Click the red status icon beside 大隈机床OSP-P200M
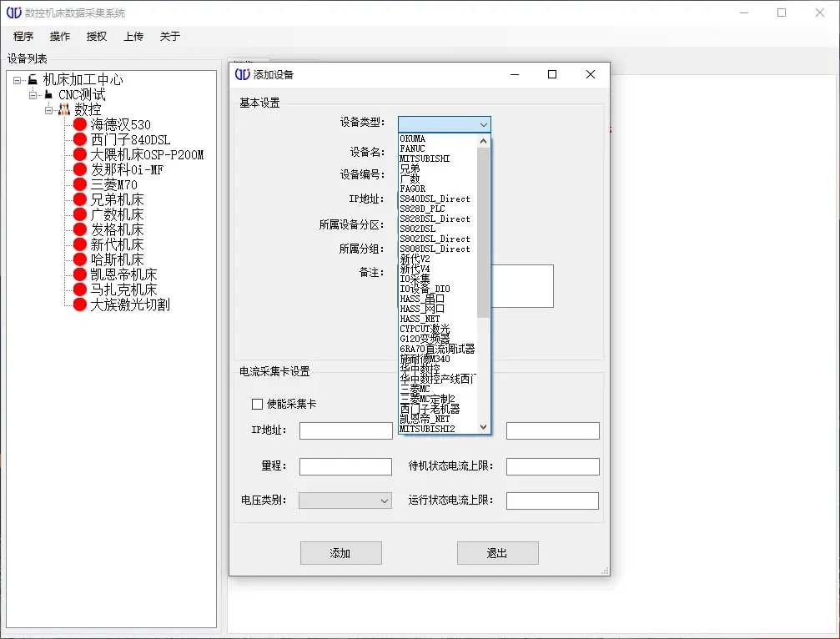The width and height of the screenshot is (840, 639). coord(80,154)
